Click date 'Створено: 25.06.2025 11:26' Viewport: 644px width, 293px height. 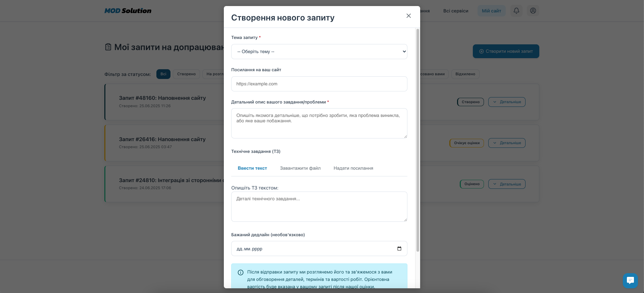[145, 106]
